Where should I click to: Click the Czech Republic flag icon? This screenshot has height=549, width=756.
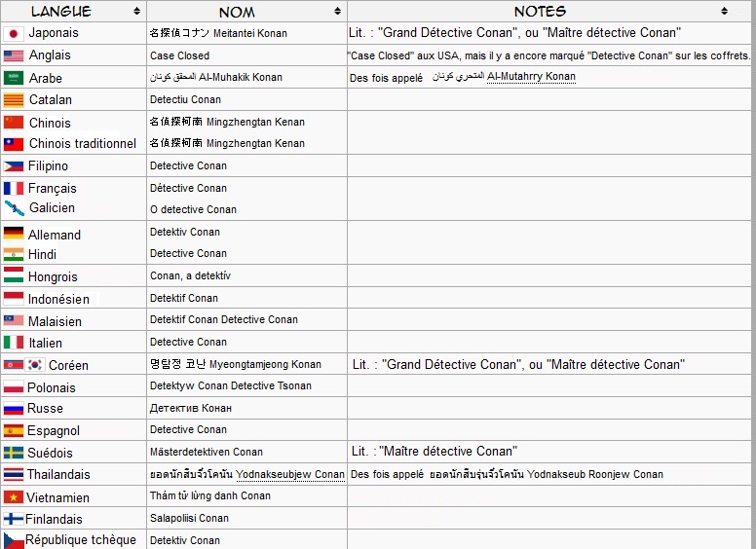click(14, 540)
